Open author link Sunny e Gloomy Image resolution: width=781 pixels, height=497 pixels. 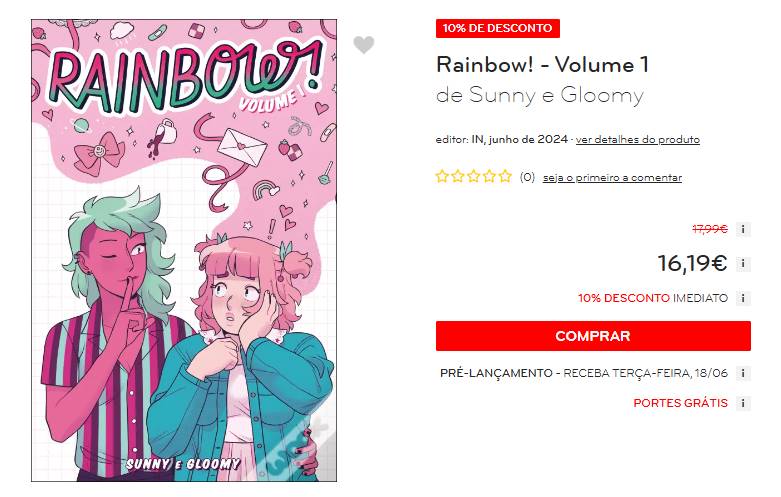click(x=556, y=95)
